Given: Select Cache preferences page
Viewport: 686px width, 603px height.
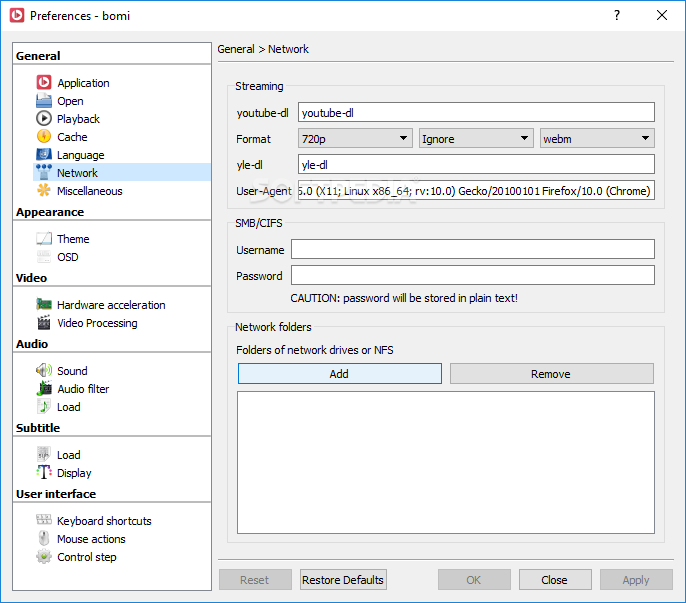Looking at the screenshot, I should (x=72, y=137).
